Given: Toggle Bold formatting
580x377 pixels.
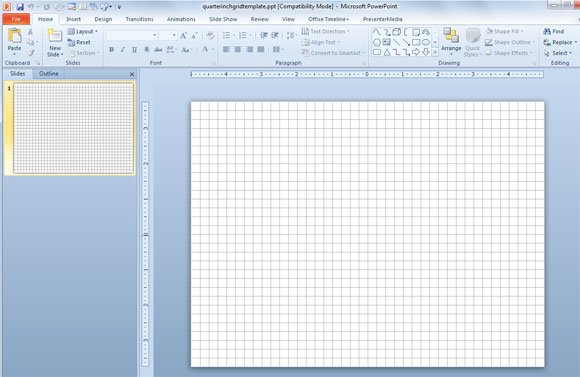Looking at the screenshot, I should (111, 50).
